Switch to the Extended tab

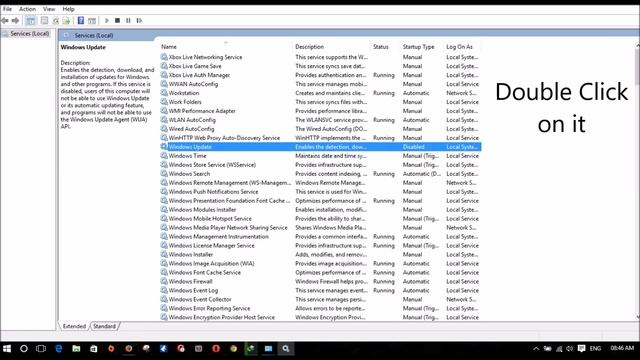point(74,326)
